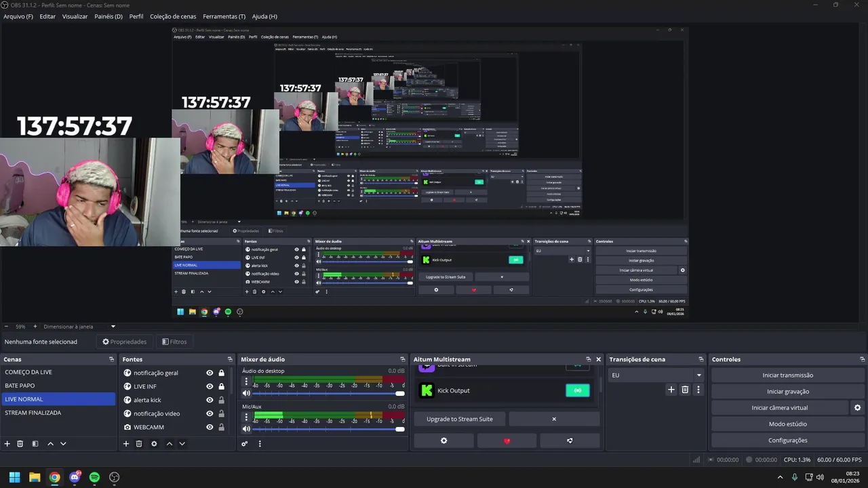Open scene filters icon in Cenas toolbar

click(x=35, y=444)
